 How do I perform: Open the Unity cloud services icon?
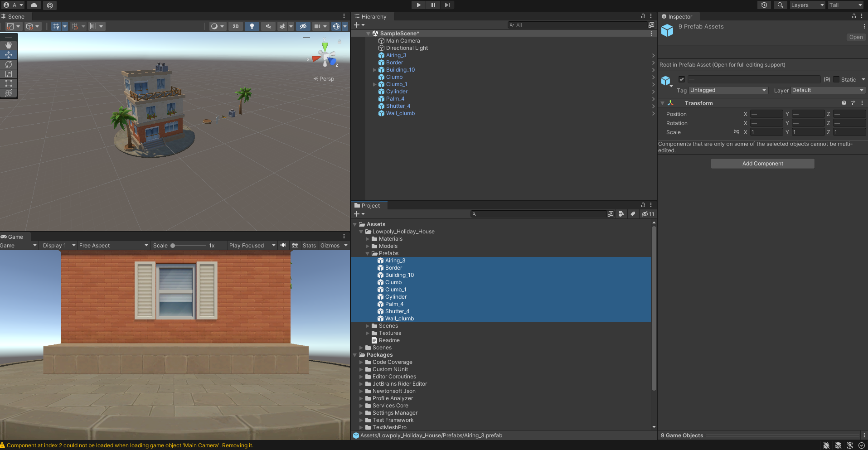click(x=34, y=5)
